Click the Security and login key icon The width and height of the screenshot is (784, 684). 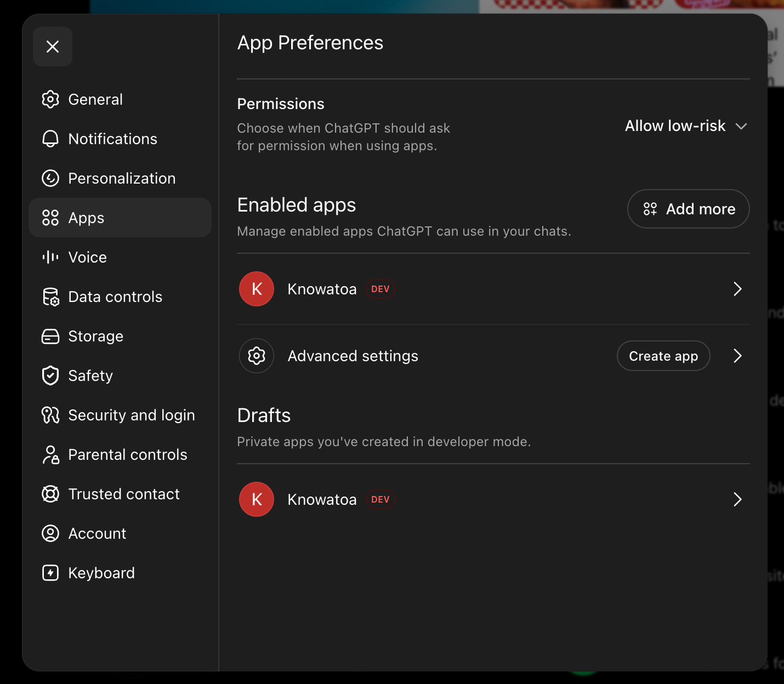pyautogui.click(x=50, y=415)
